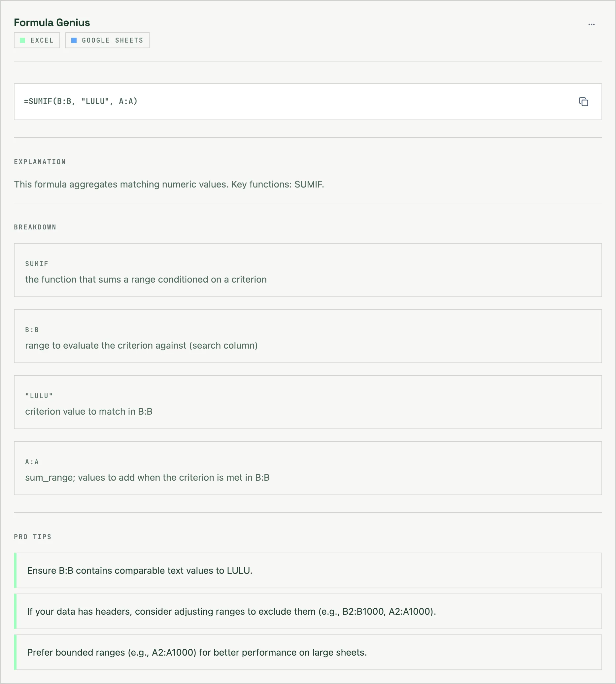
Task: Click the Formula Genius title
Action: point(52,23)
